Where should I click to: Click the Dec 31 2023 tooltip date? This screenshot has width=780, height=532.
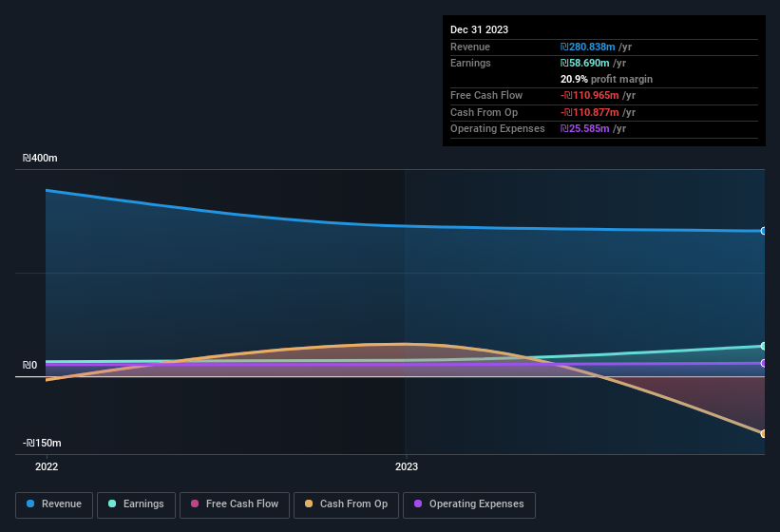tap(479, 29)
